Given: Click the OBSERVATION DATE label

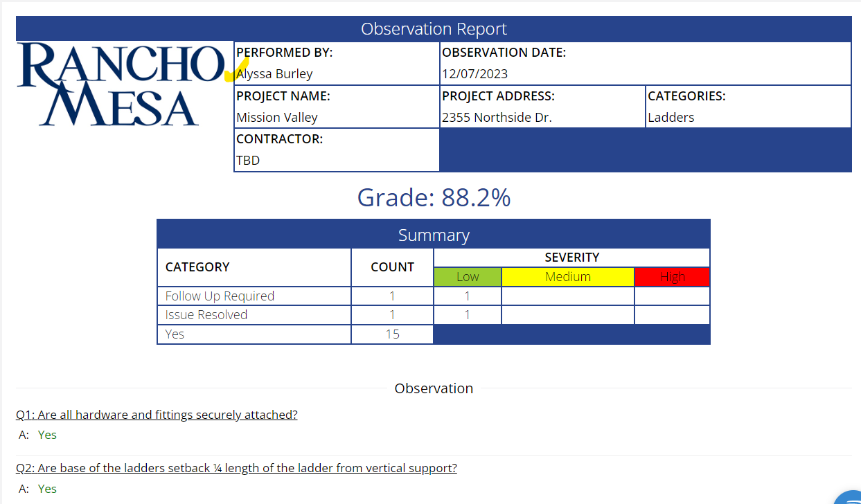Looking at the screenshot, I should pos(504,52).
